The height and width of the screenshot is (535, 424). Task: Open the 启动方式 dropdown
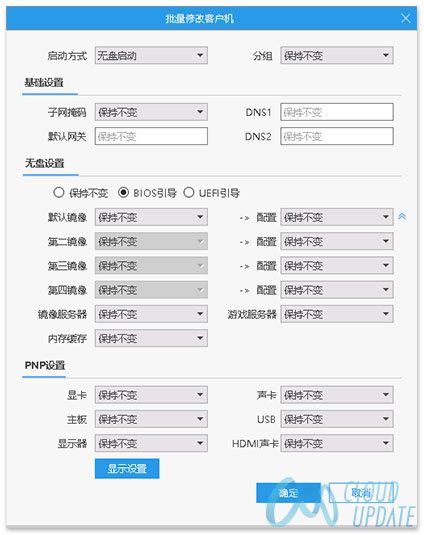point(151,55)
